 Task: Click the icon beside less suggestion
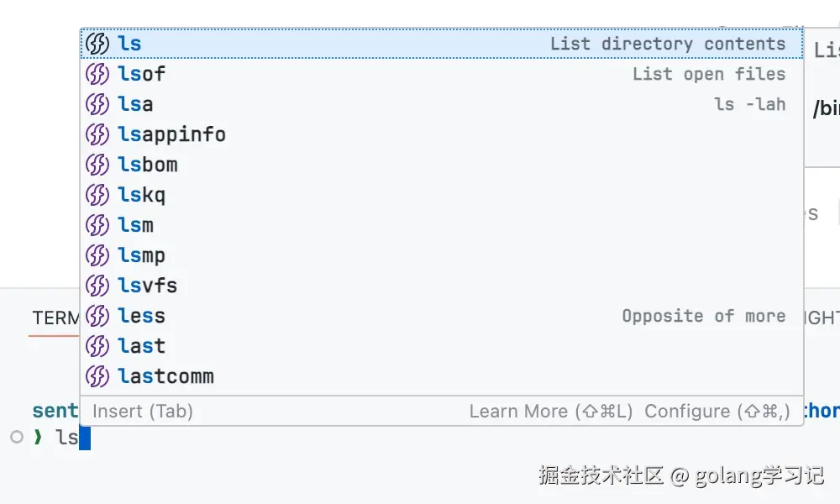[x=97, y=316]
